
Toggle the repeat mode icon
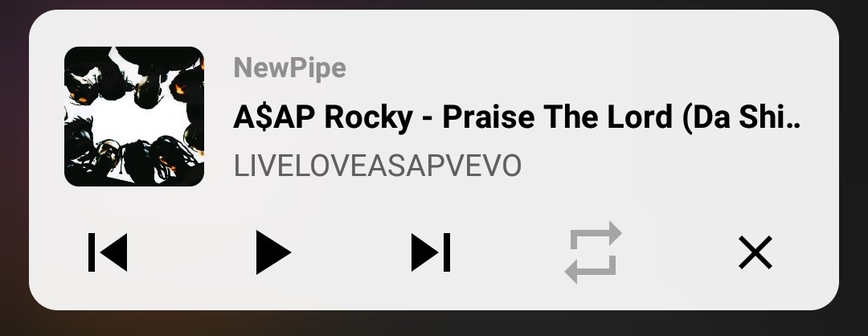[593, 252]
